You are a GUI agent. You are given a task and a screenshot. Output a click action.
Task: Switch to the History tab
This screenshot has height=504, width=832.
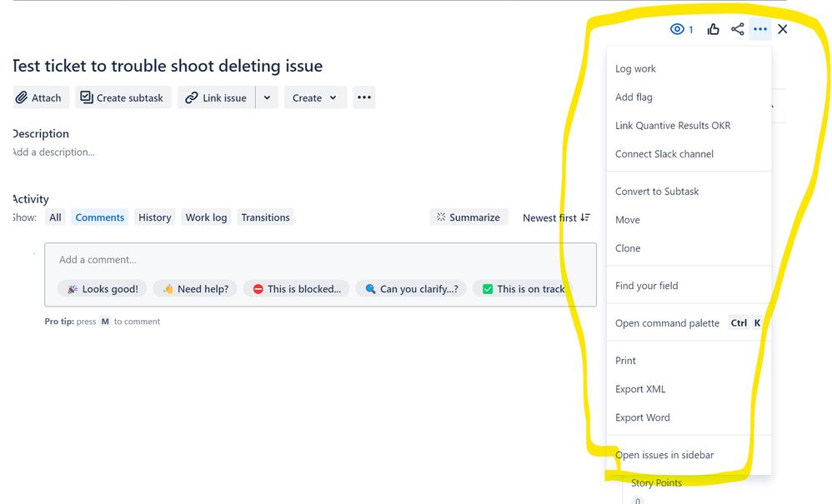coord(154,217)
